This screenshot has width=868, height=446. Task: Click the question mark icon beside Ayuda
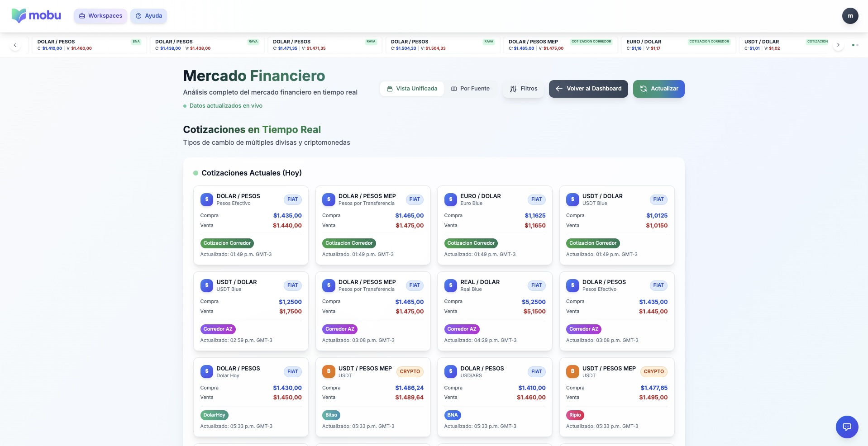tap(138, 16)
